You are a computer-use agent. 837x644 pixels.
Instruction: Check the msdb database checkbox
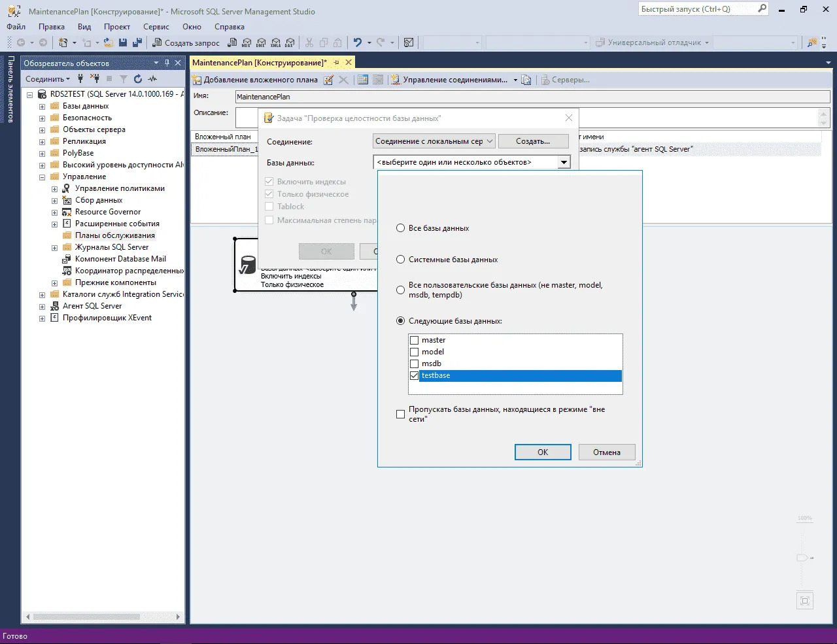414,364
